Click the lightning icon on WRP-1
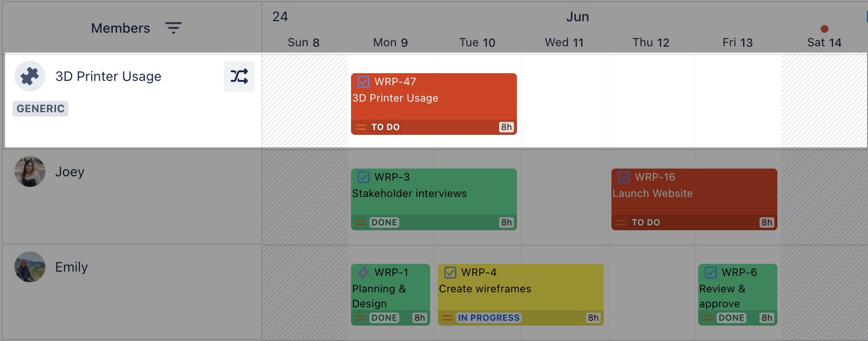 point(363,273)
